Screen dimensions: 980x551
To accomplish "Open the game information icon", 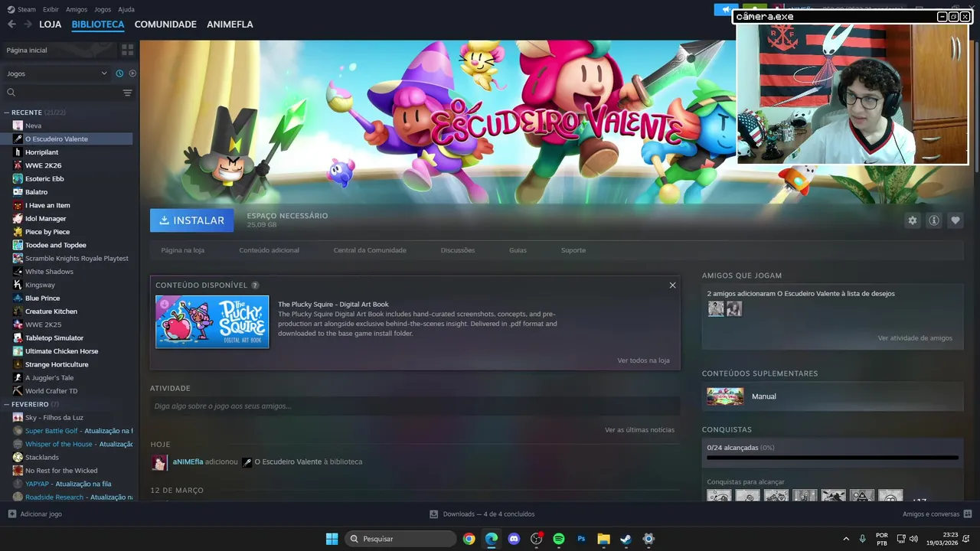I will click(x=934, y=220).
